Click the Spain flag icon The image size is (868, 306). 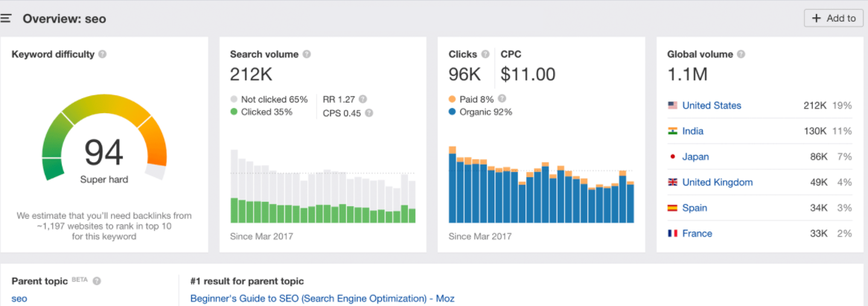click(x=673, y=208)
